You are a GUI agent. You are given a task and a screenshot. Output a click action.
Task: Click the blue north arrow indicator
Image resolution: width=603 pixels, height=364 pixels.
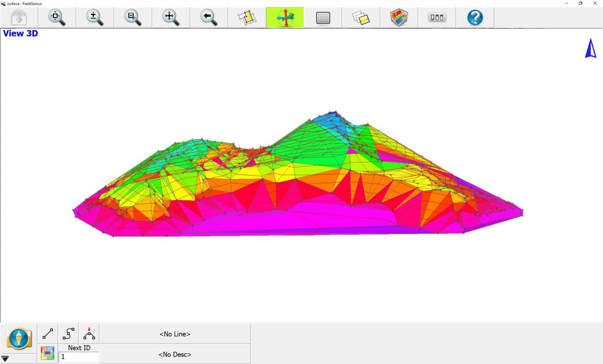coord(590,49)
